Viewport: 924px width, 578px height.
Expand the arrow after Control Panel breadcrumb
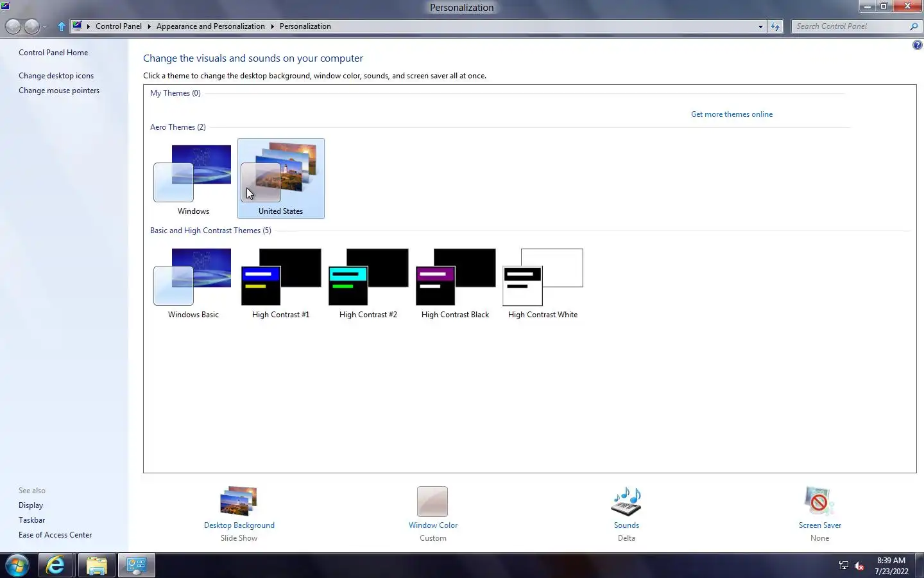[x=149, y=26]
